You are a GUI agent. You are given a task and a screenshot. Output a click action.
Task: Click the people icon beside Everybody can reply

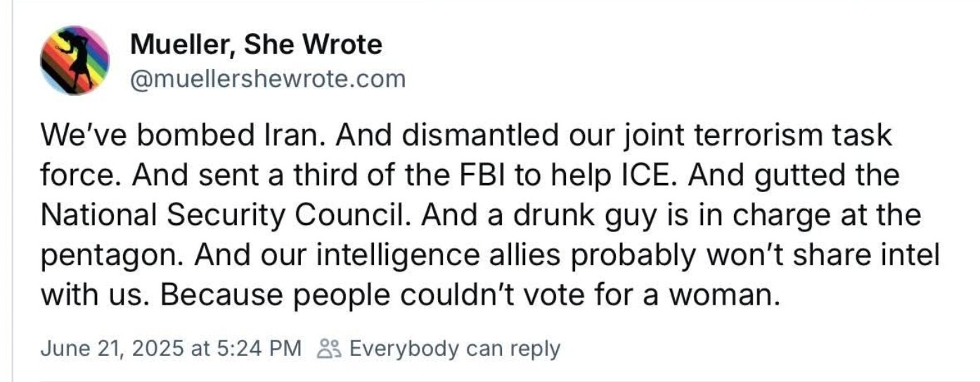coord(329,349)
